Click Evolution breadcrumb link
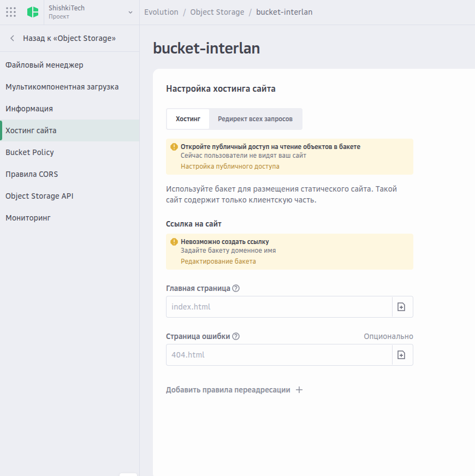 (x=161, y=12)
